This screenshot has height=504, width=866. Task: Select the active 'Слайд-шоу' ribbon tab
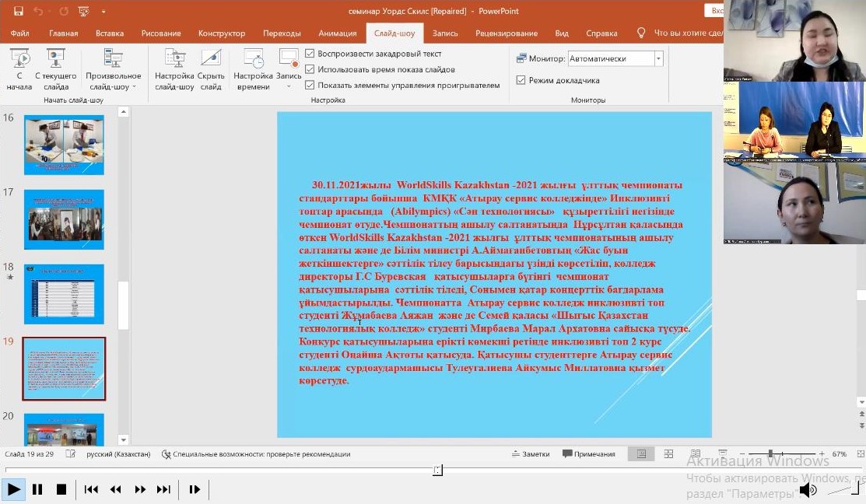(394, 33)
